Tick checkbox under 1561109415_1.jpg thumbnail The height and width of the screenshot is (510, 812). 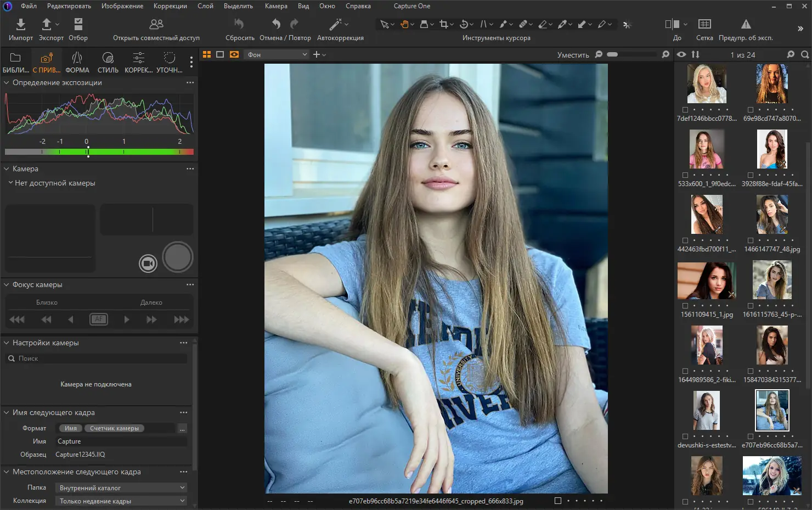tap(685, 306)
